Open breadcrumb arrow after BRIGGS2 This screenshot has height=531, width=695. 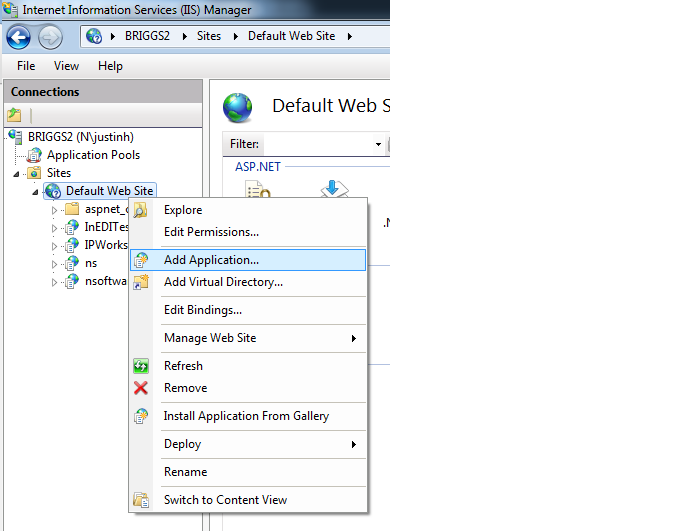pos(184,36)
